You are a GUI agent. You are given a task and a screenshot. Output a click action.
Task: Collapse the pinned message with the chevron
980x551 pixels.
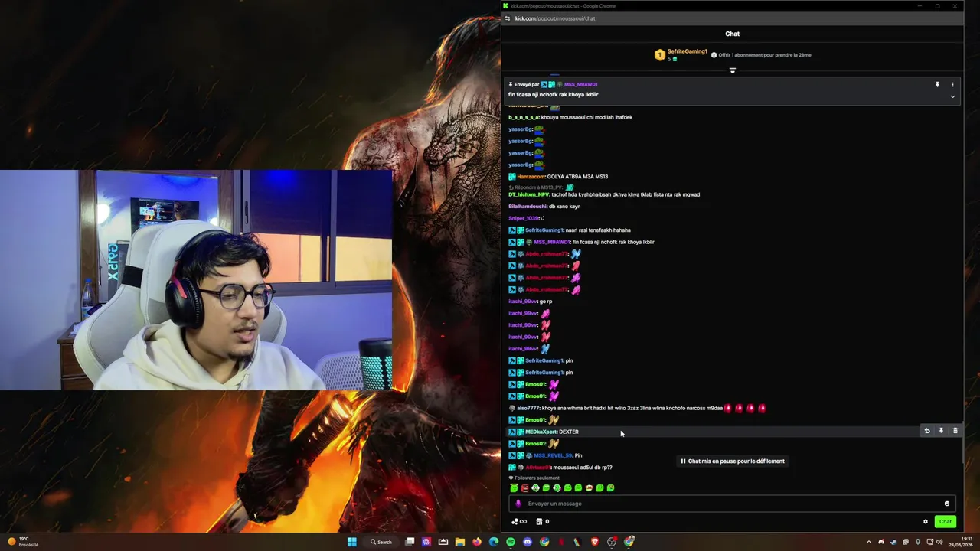[952, 96]
